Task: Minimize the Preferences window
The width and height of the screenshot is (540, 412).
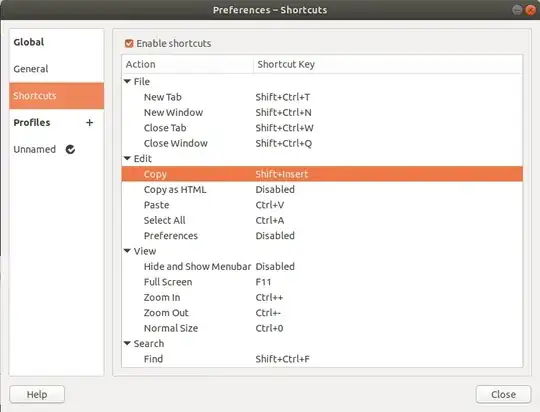Action: tap(517, 10)
